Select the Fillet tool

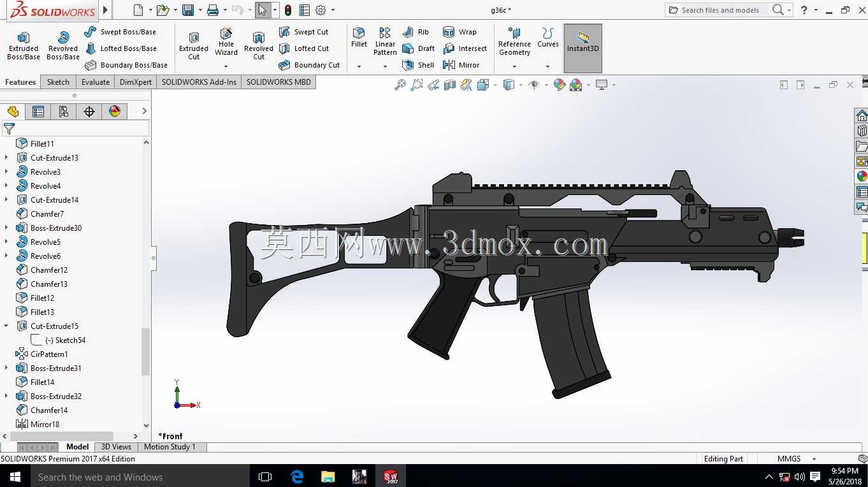point(359,38)
